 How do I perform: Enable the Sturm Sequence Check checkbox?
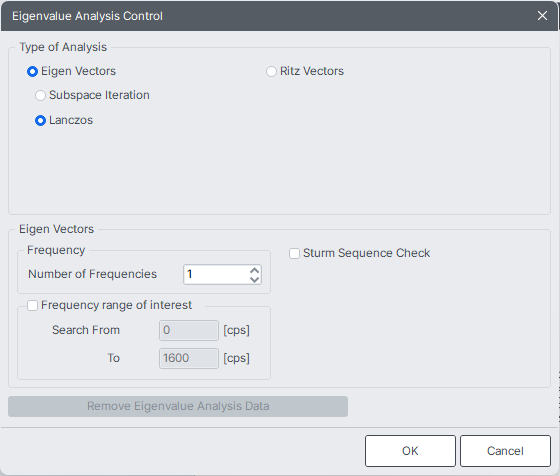coord(294,254)
